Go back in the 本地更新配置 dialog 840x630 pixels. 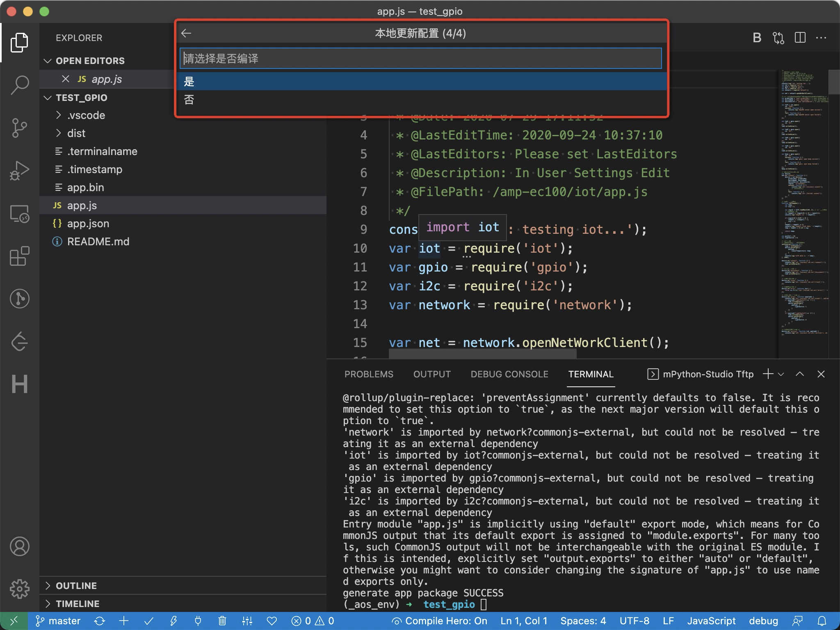click(186, 33)
